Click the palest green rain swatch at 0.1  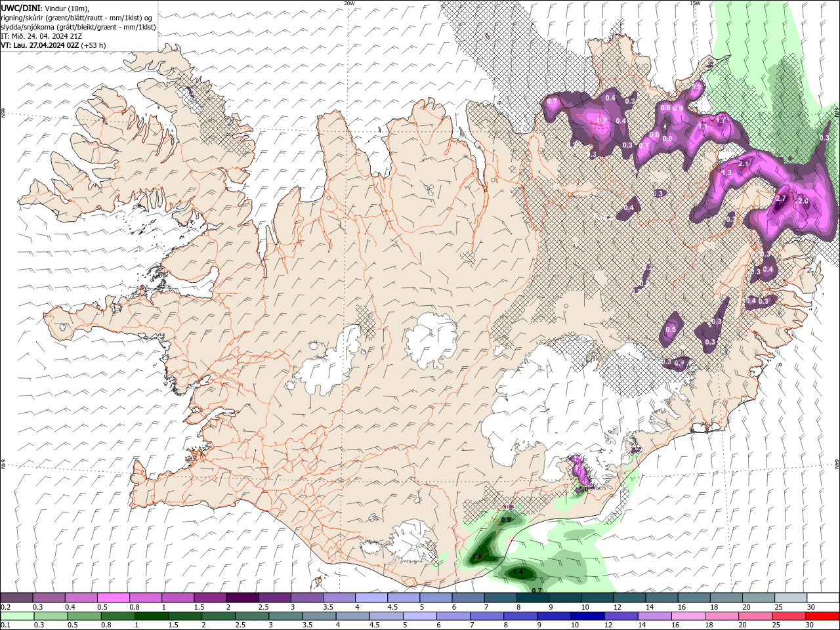click(x=17, y=616)
